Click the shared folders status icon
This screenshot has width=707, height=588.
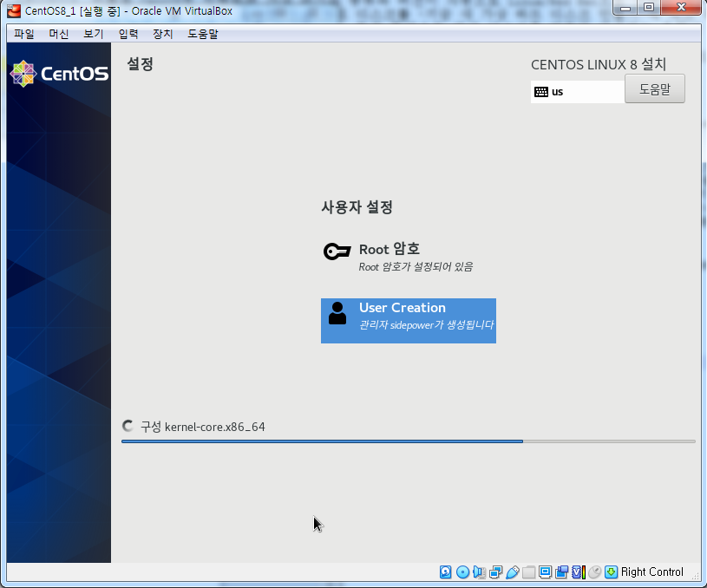pos(529,572)
